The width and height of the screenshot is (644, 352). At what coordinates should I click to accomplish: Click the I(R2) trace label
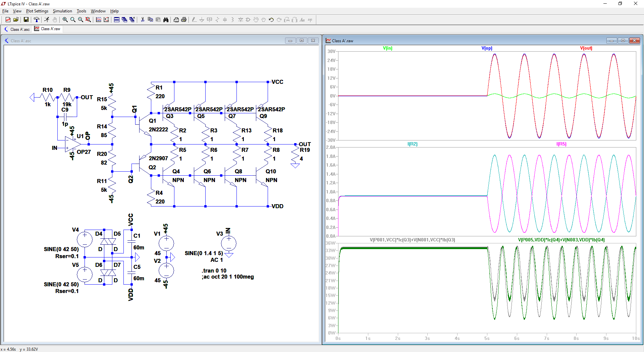click(413, 144)
